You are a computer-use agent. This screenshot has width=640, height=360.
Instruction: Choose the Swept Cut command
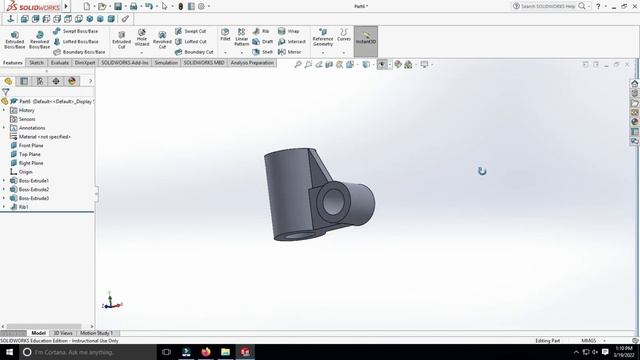tap(191, 31)
